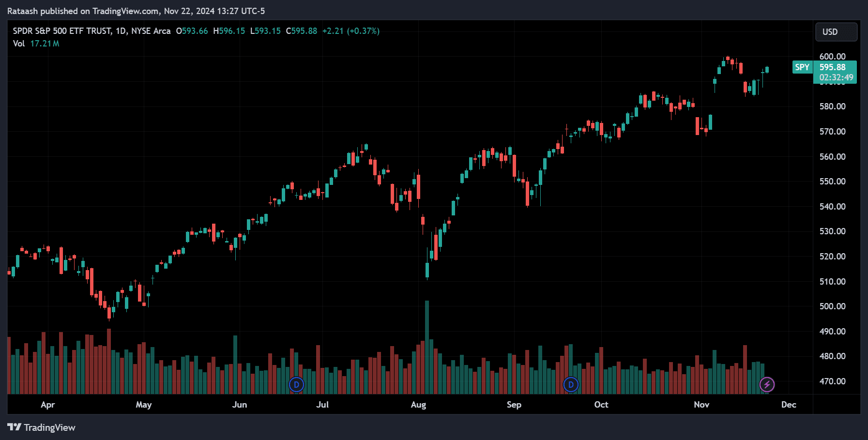Click the 480.00 price axis label
The height and width of the screenshot is (440, 868).
click(x=832, y=356)
